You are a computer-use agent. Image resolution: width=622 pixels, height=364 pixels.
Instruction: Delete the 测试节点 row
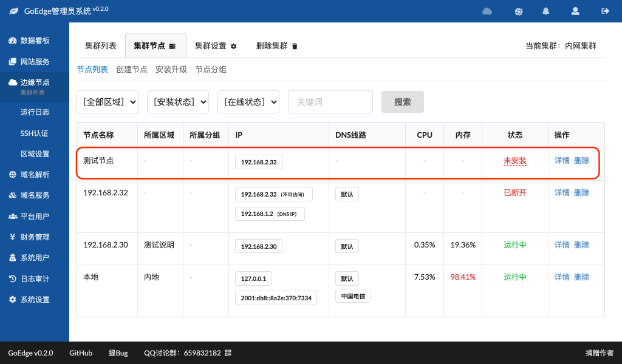point(581,160)
